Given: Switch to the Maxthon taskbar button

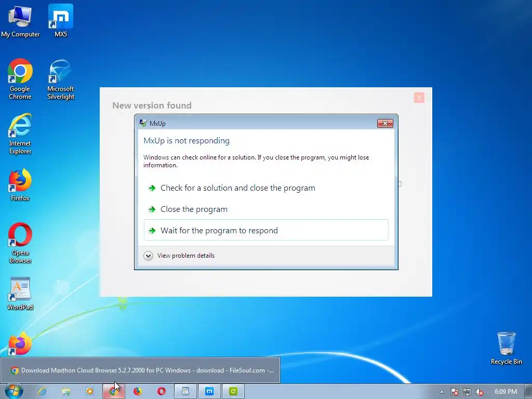Looking at the screenshot, I should pos(209,392).
